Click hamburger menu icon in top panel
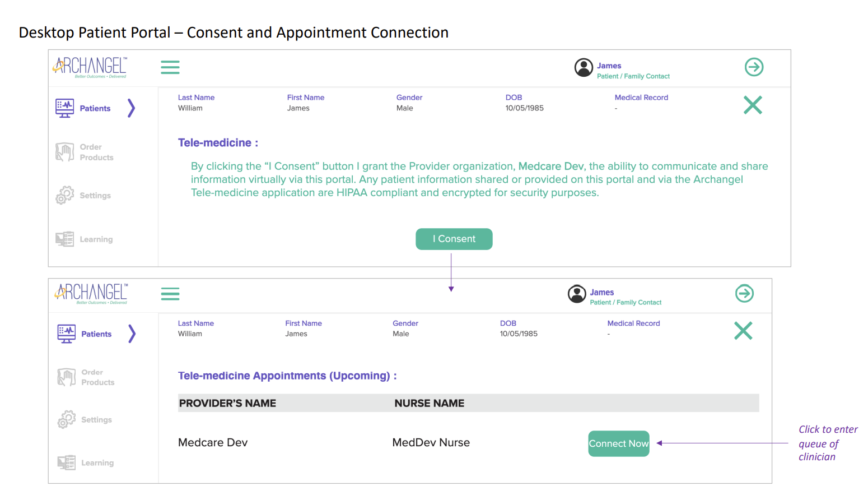The height and width of the screenshot is (486, 868). (170, 67)
